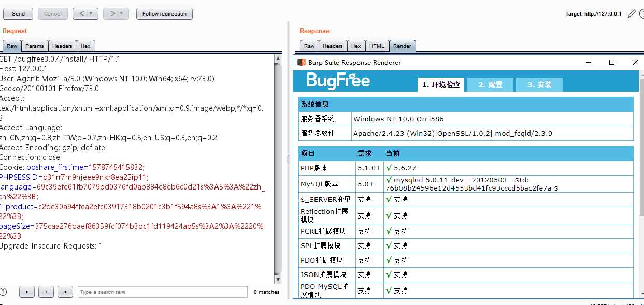Switch to response Raw tab
The width and height of the screenshot is (644, 305).
pos(309,46)
